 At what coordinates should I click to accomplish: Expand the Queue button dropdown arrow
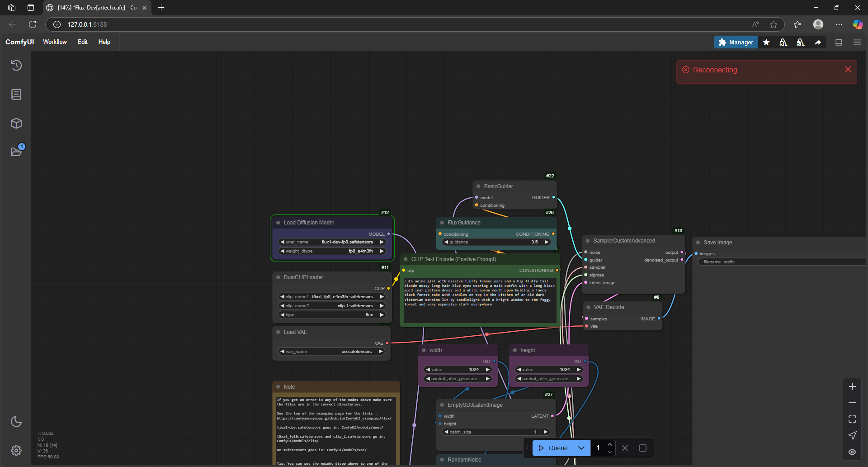tap(581, 448)
